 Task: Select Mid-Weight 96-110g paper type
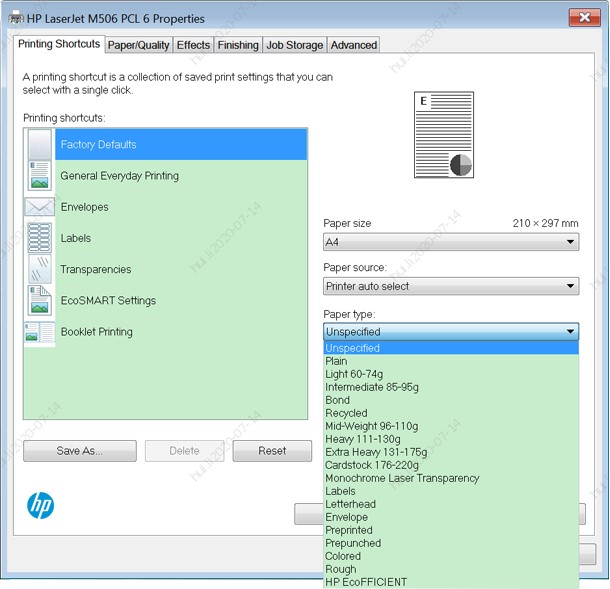(x=451, y=426)
